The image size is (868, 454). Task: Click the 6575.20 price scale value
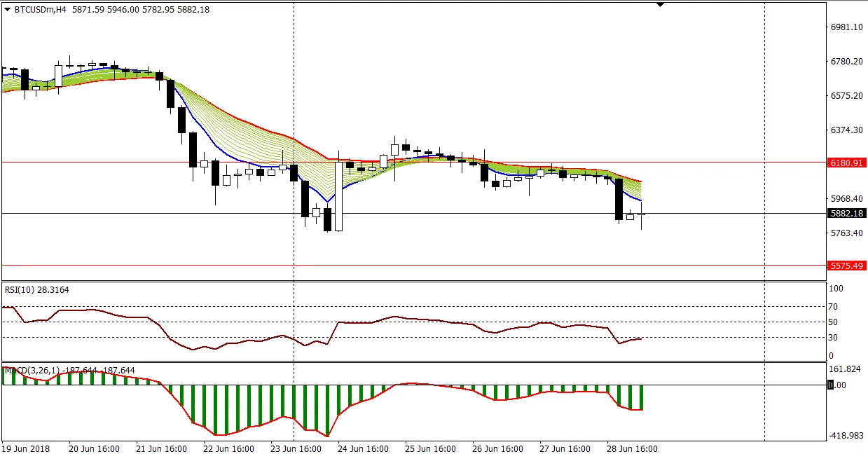tap(846, 95)
